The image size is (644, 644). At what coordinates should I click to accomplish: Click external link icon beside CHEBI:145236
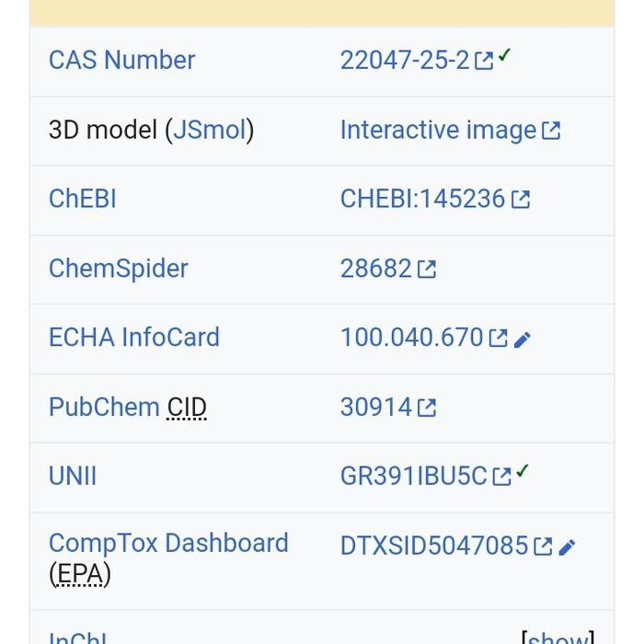pos(521,200)
